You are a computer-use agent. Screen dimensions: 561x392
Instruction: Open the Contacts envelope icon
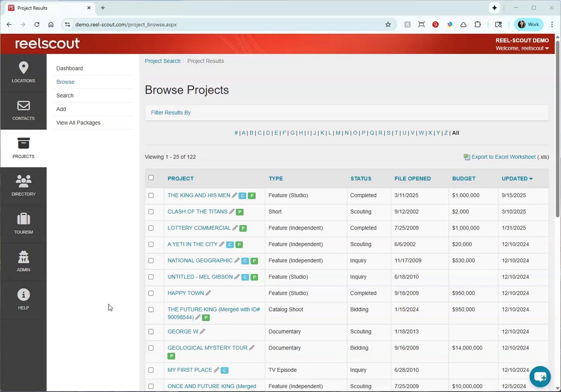tap(23, 106)
